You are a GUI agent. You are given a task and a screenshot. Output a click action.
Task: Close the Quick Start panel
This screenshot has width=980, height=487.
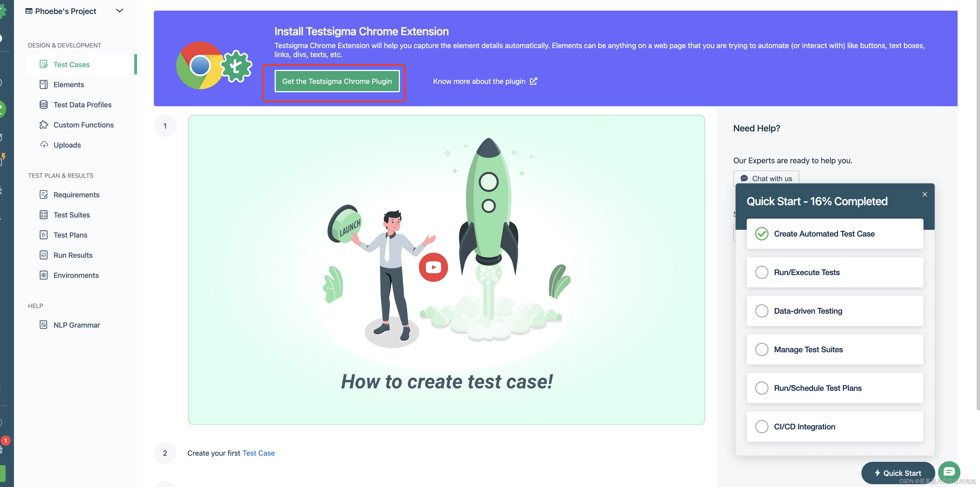(x=925, y=195)
